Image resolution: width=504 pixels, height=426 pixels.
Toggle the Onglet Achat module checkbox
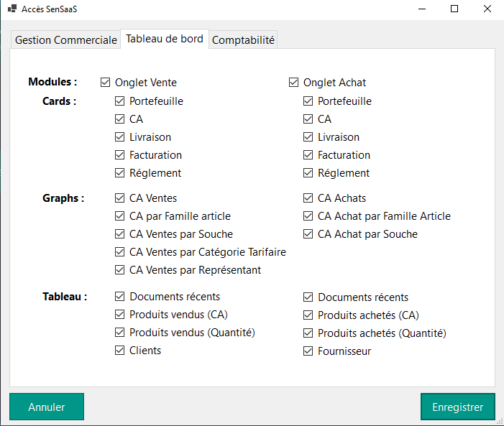294,83
